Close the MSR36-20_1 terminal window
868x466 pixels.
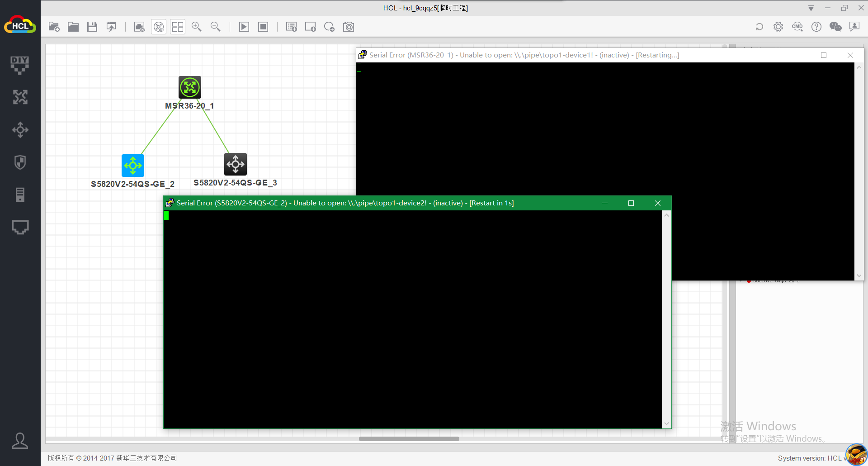(850, 55)
